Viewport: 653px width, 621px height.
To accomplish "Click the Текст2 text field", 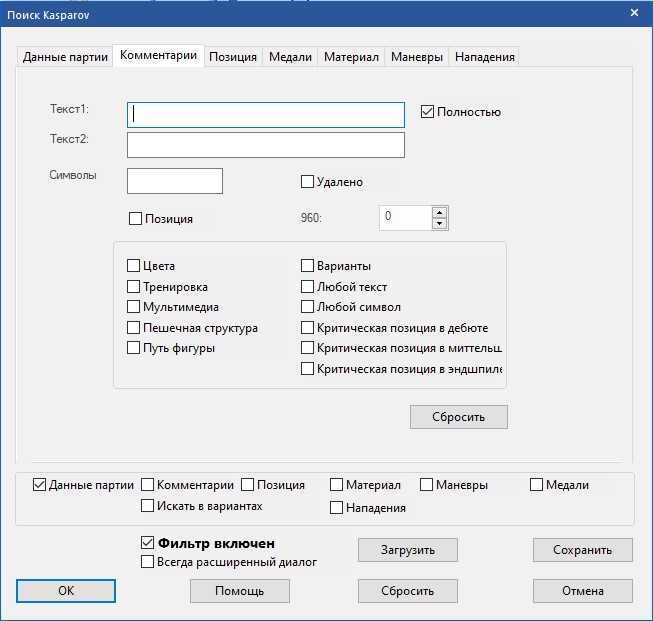I will 265,146.
